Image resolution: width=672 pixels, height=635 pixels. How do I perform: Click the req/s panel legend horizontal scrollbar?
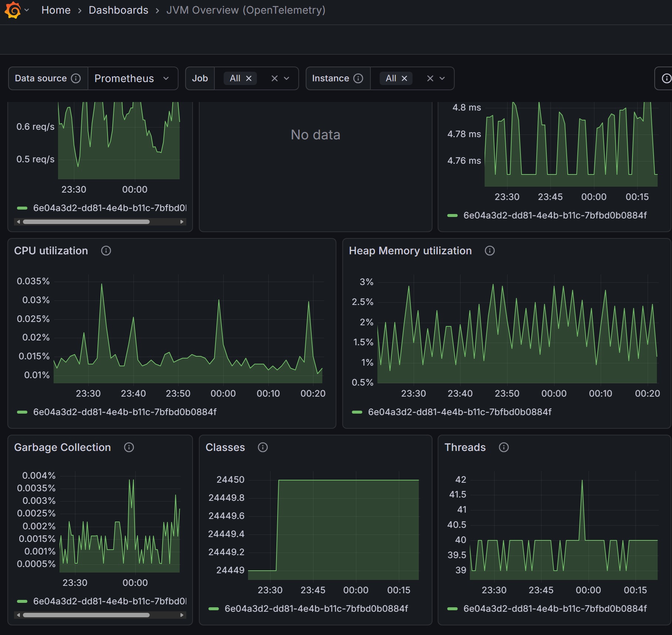point(86,222)
